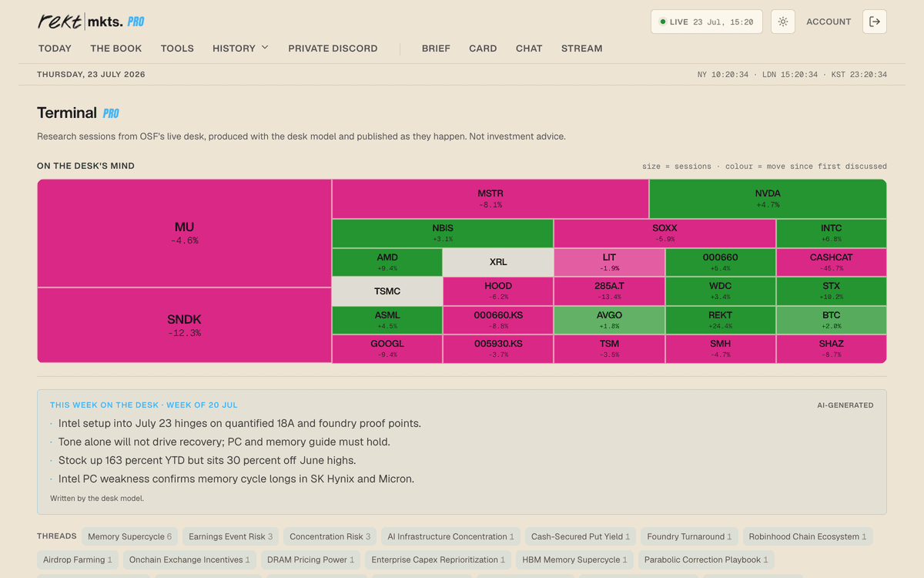The width and height of the screenshot is (924, 578).
Task: Open THE BOOK nav item
Action: pyautogui.click(x=116, y=48)
